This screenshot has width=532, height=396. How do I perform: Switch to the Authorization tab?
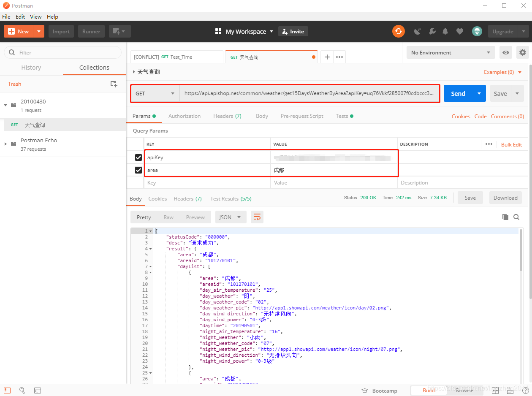tap(185, 116)
